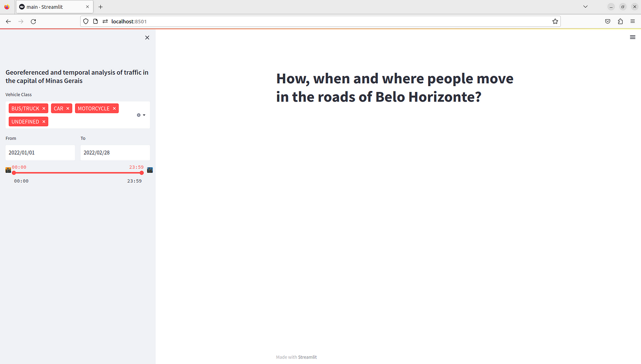Remove the UNDEFINED tag
This screenshot has width=641, height=364.
click(44, 122)
